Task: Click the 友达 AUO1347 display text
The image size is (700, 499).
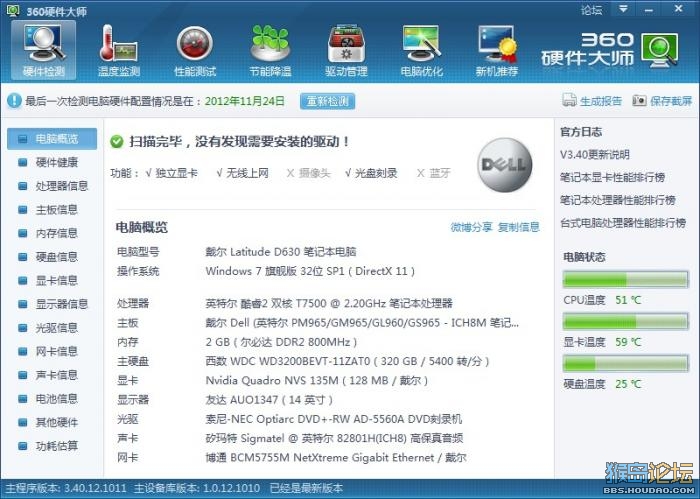Action: 269,400
